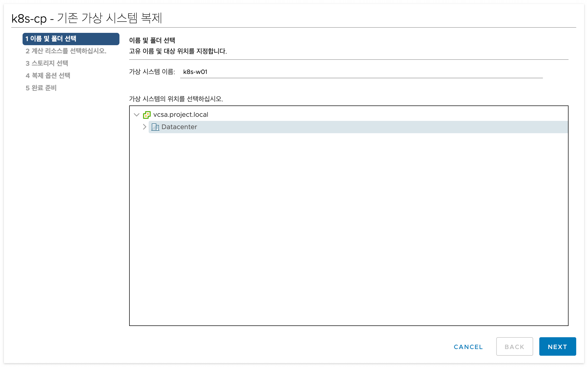Switch to step 4 복제 옵션 선택

pyautogui.click(x=48, y=76)
